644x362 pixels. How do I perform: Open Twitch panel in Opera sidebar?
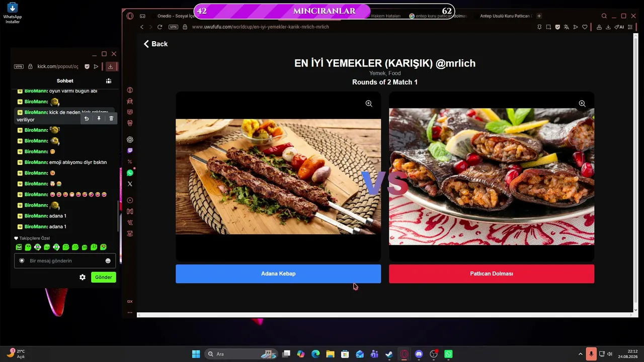130,150
